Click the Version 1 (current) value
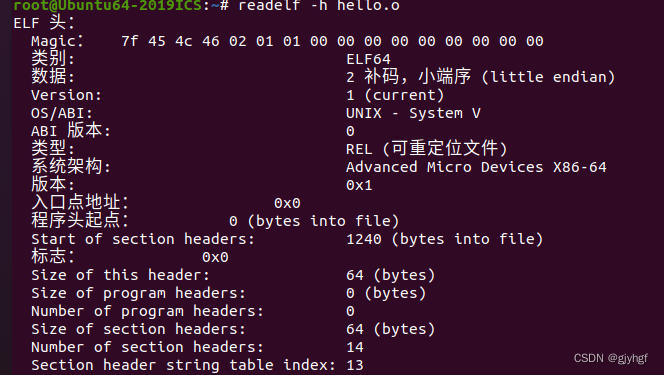The height and width of the screenshot is (375, 664). [395, 95]
